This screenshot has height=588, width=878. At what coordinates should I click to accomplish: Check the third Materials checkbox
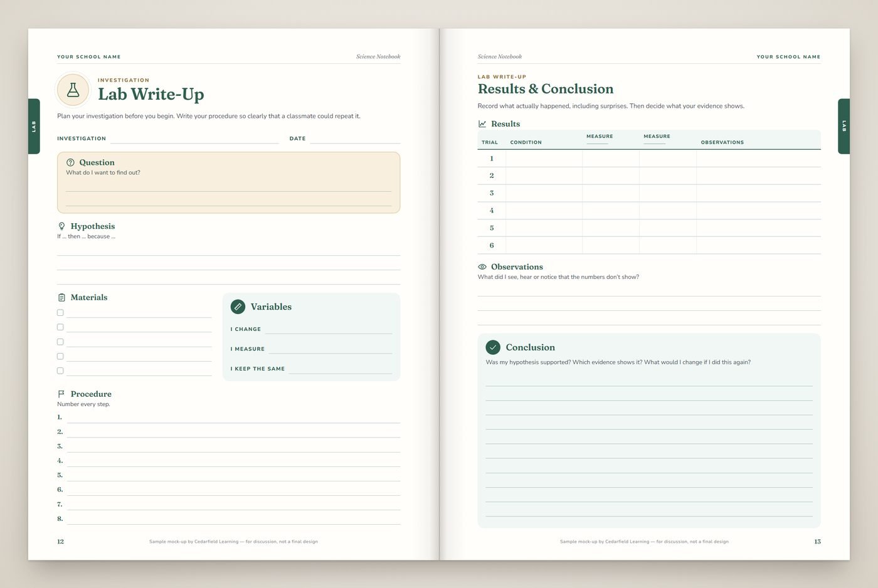click(x=60, y=342)
